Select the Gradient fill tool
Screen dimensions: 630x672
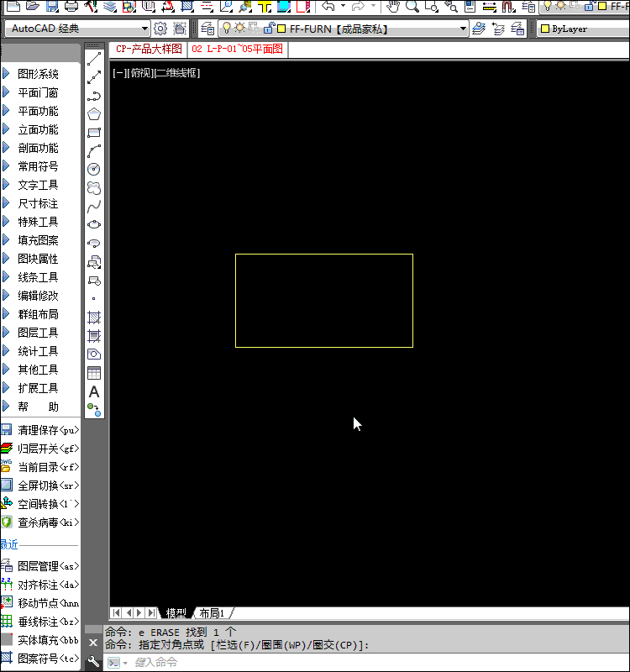pos(94,336)
